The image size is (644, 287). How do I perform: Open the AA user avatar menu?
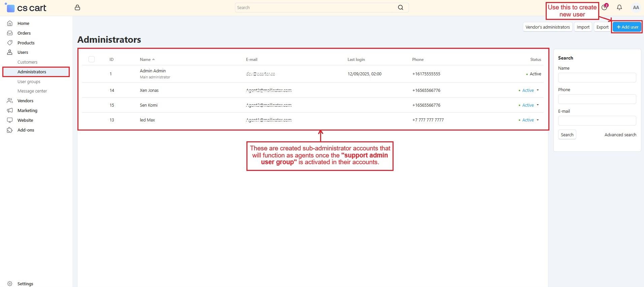[x=636, y=7]
